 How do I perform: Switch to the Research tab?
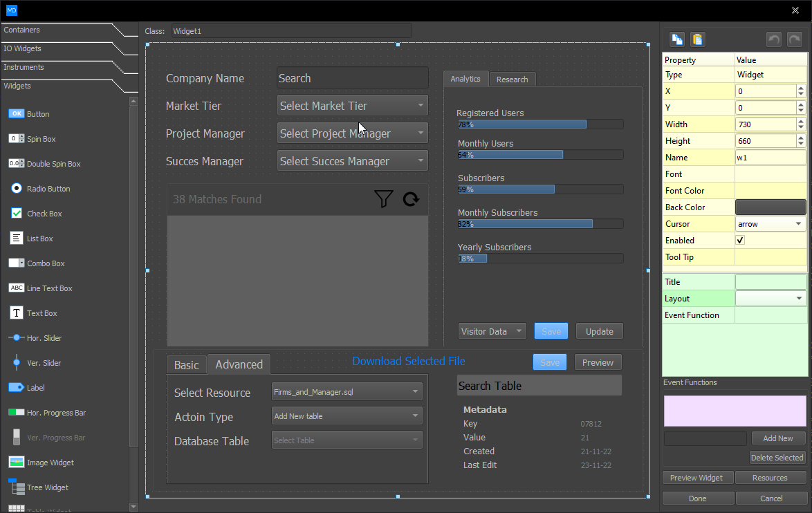click(512, 79)
